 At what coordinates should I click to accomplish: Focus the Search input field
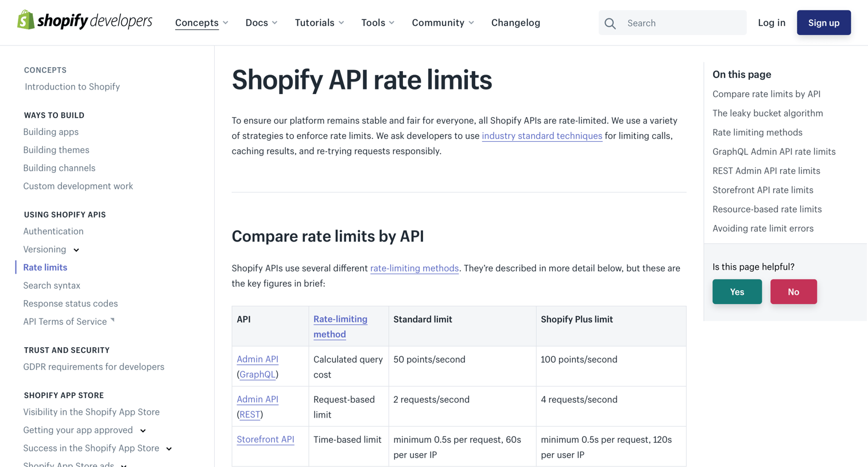(672, 23)
